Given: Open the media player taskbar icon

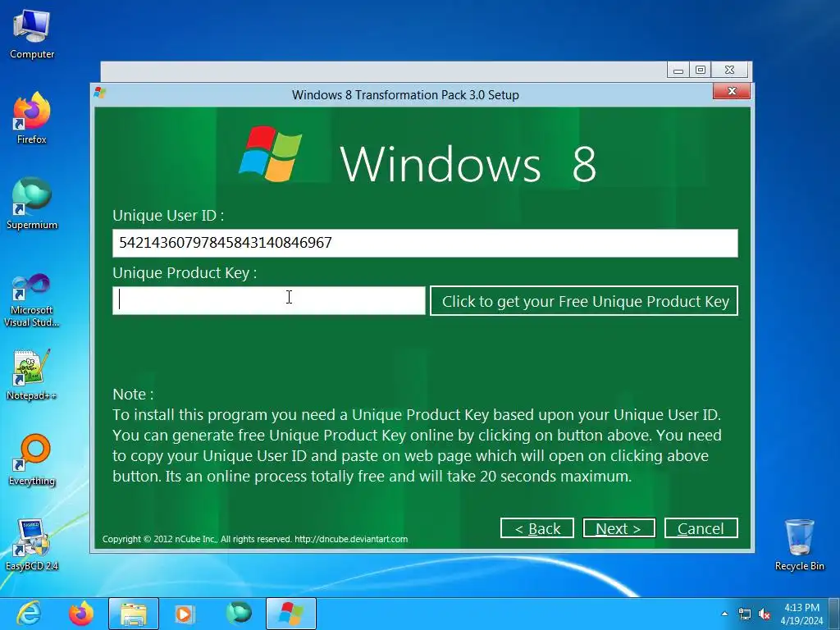Looking at the screenshot, I should point(185,614).
